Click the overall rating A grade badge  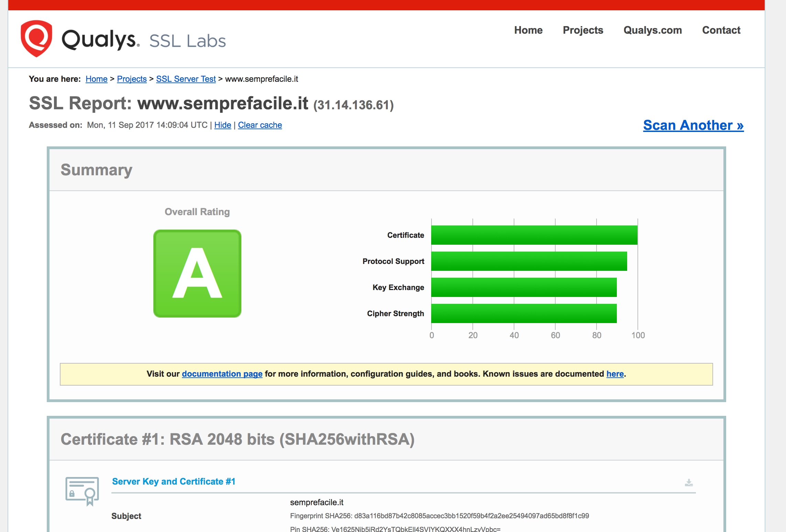tap(197, 274)
